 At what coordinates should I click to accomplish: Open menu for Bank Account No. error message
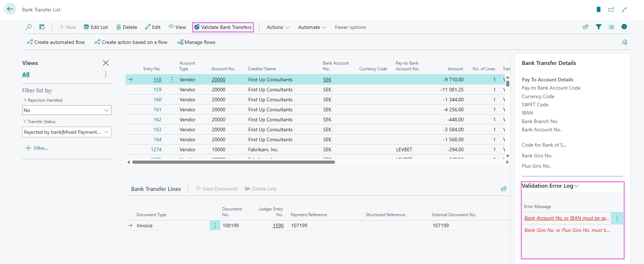617,218
